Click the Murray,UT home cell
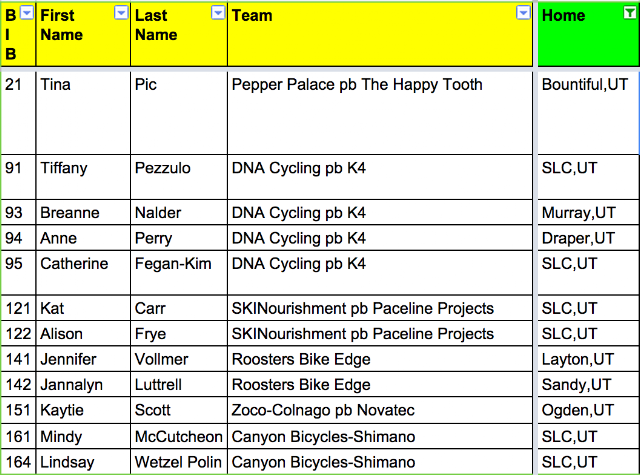This screenshot has height=475, width=640. [588, 212]
